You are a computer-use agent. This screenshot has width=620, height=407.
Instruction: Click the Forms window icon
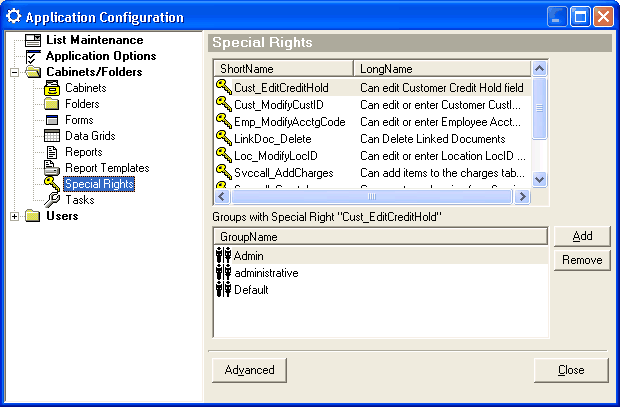pyautogui.click(x=52, y=120)
